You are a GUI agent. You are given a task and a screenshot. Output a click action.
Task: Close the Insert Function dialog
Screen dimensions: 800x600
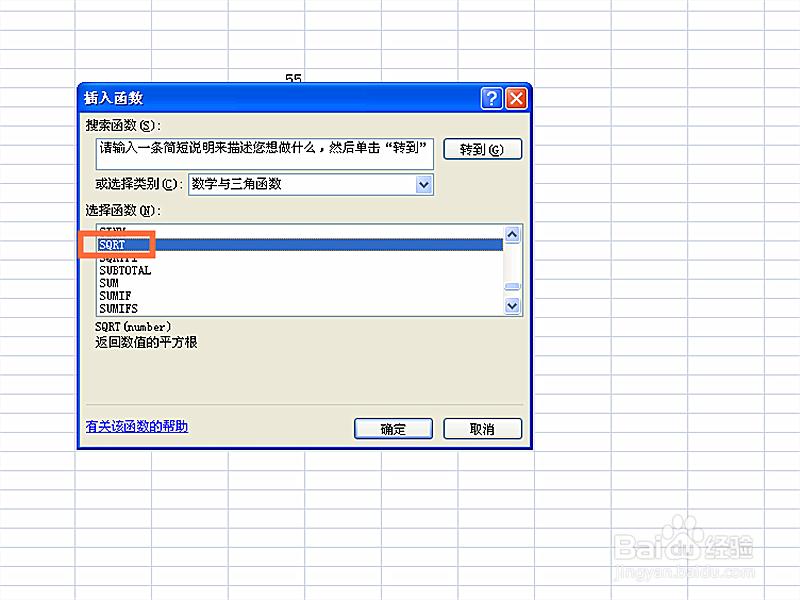pos(516,98)
